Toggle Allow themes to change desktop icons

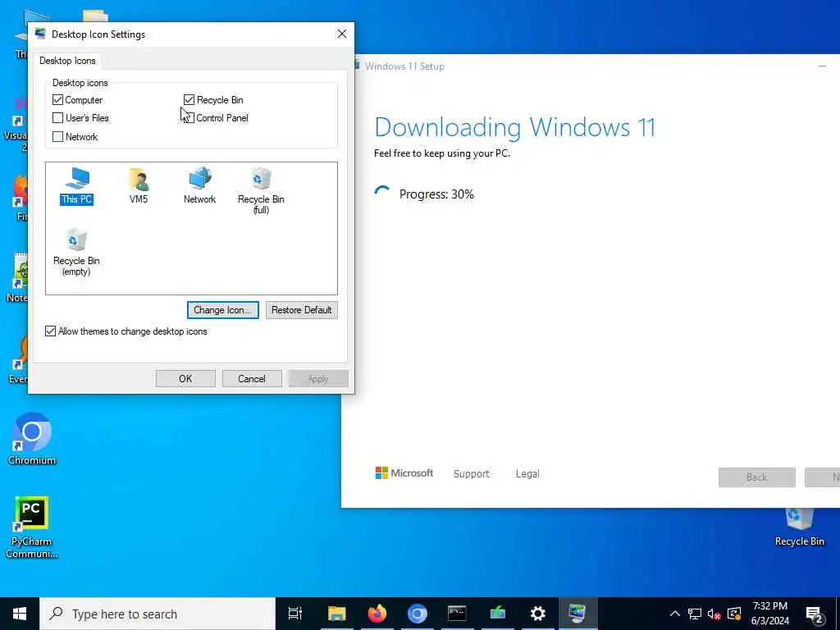(50, 331)
